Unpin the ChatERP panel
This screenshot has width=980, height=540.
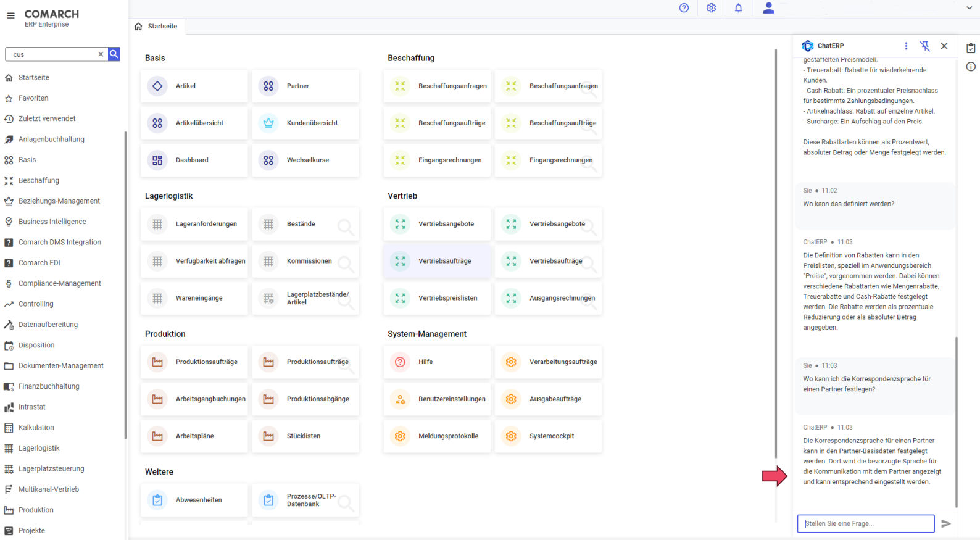[x=924, y=46]
